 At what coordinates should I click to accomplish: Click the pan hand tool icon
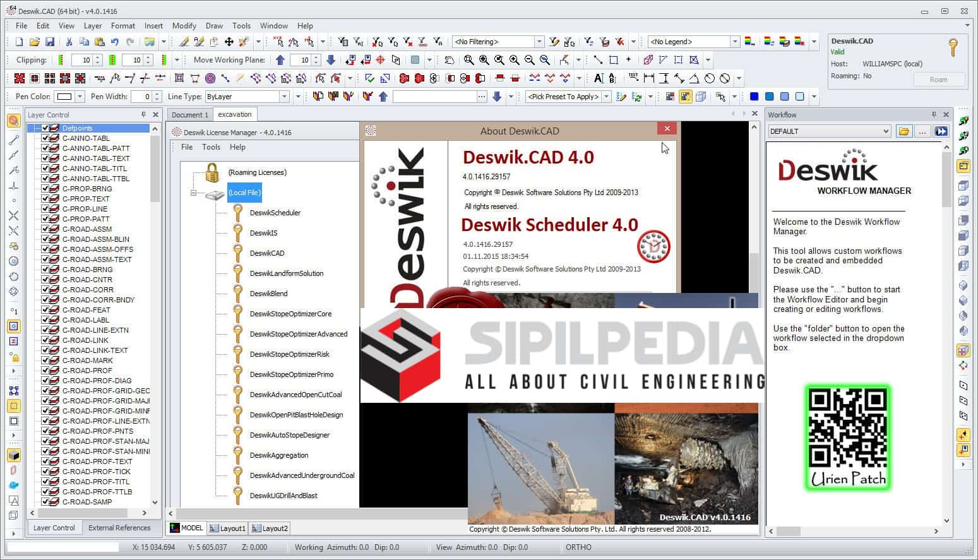pyautogui.click(x=449, y=60)
